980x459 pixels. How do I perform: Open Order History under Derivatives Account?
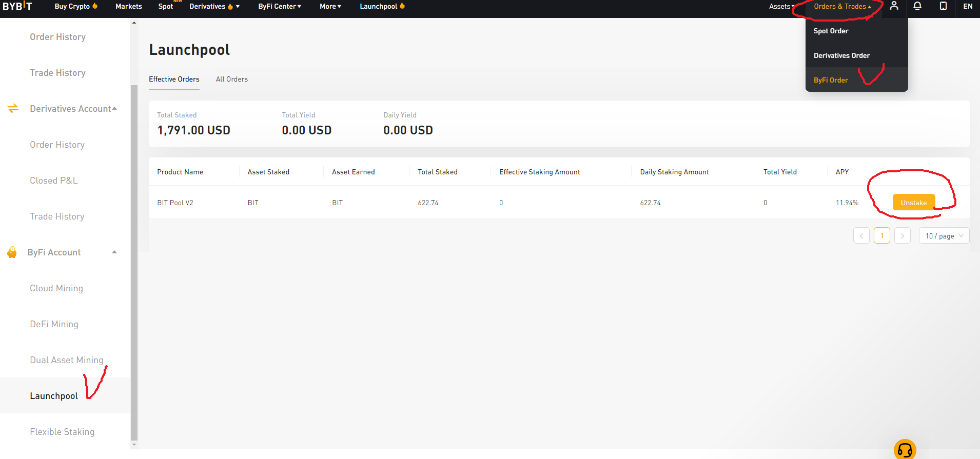pyautogui.click(x=57, y=145)
